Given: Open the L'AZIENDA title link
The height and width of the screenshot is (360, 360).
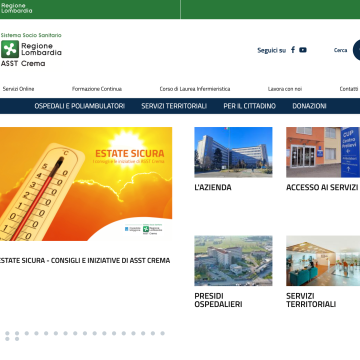Looking at the screenshot, I should [x=213, y=187].
